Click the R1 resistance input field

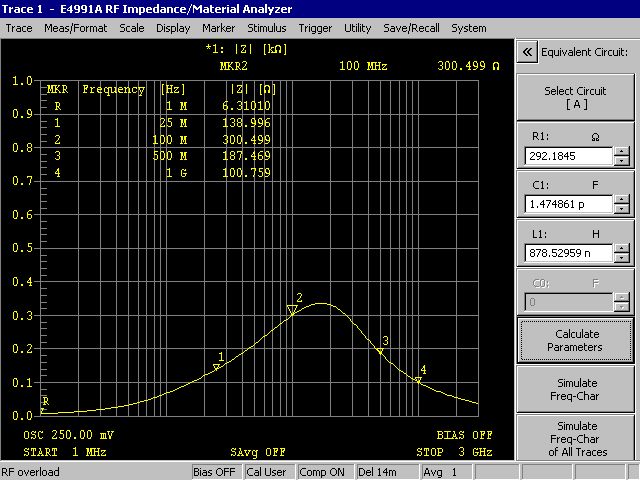tap(567, 156)
